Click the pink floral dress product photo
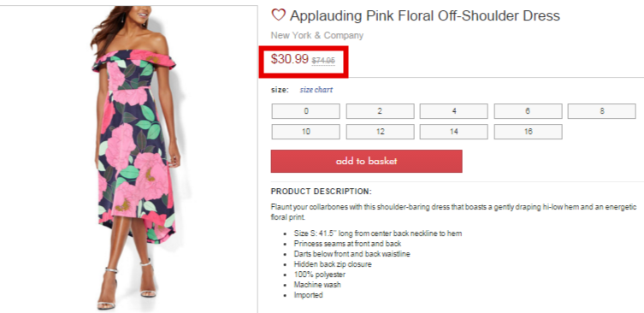The image size is (644, 313). click(135, 158)
